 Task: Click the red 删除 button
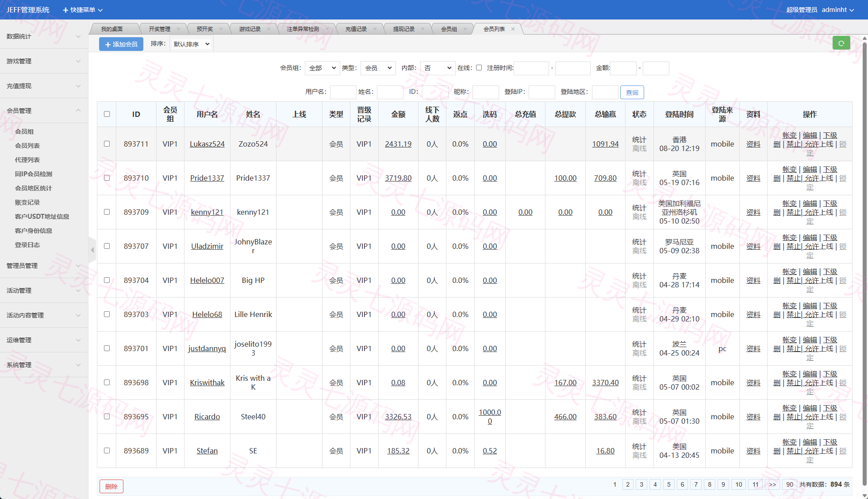[x=111, y=487]
